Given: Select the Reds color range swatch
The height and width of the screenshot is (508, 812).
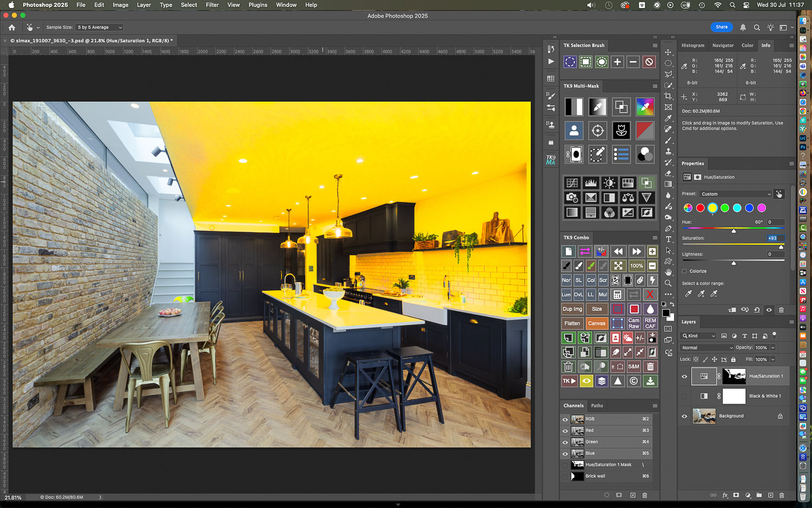Looking at the screenshot, I should 700,208.
